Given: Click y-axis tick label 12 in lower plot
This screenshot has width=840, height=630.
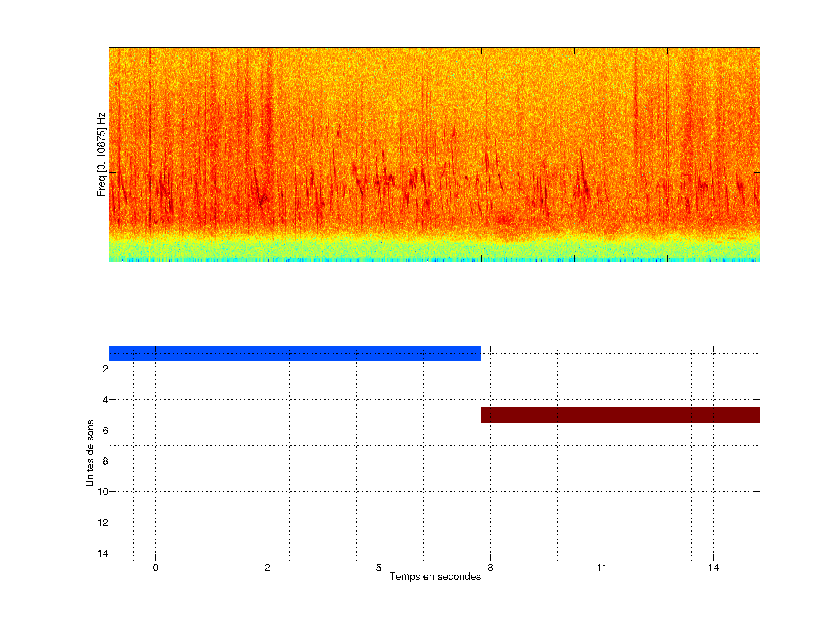Looking at the screenshot, I should (103, 523).
